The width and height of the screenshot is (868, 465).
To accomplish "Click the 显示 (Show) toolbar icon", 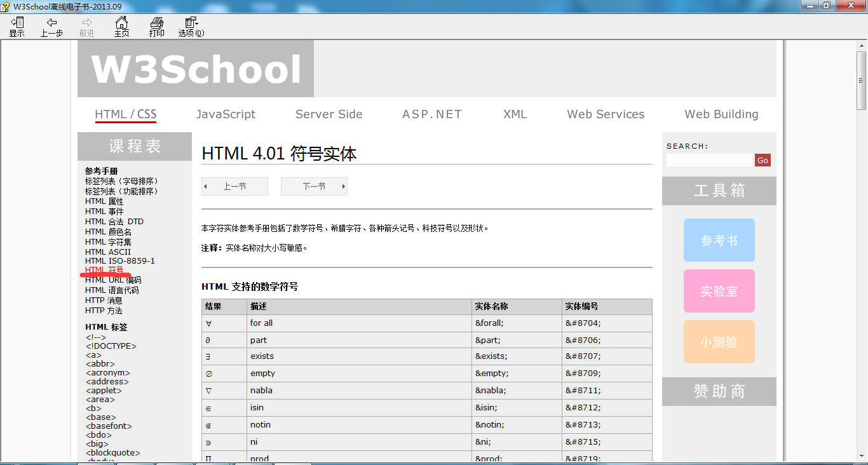I will 17,27.
